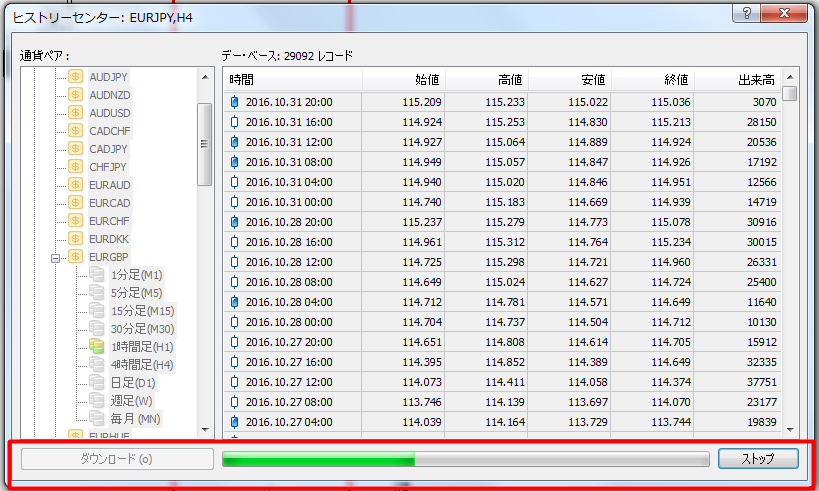Click the close value 114.070
Screen dimensions: 819x491
[x=671, y=402]
